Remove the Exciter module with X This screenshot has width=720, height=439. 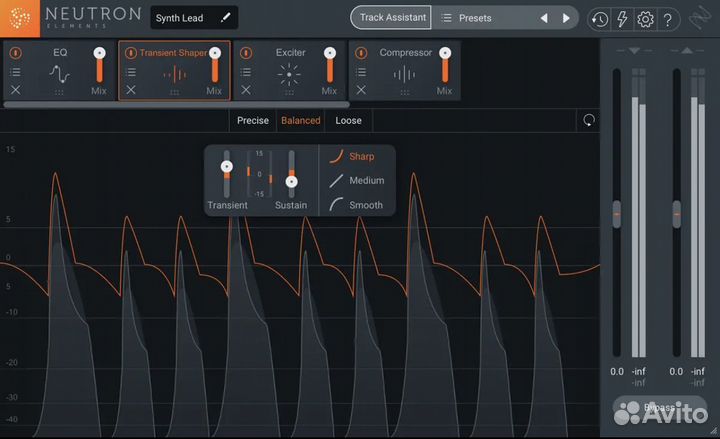point(246,90)
